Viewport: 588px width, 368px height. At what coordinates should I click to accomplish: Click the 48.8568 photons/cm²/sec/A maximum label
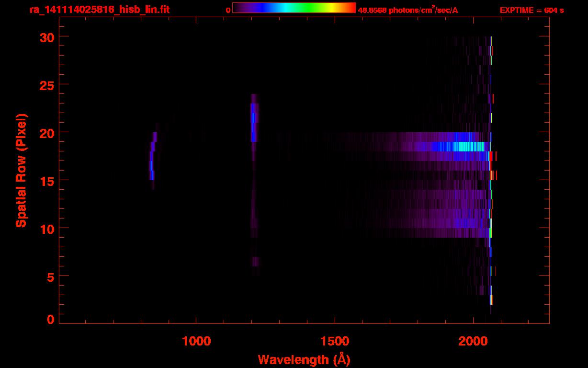pyautogui.click(x=408, y=10)
